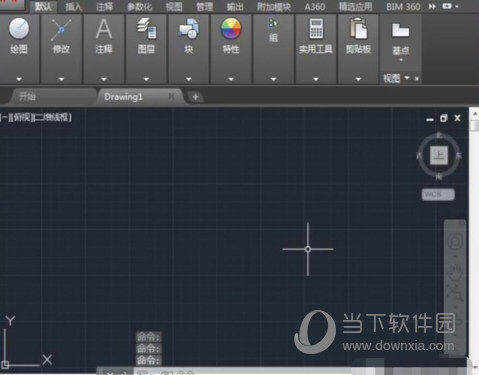Switch to the 附加模块 ribbon tab
479x375 pixels.
coord(274,6)
